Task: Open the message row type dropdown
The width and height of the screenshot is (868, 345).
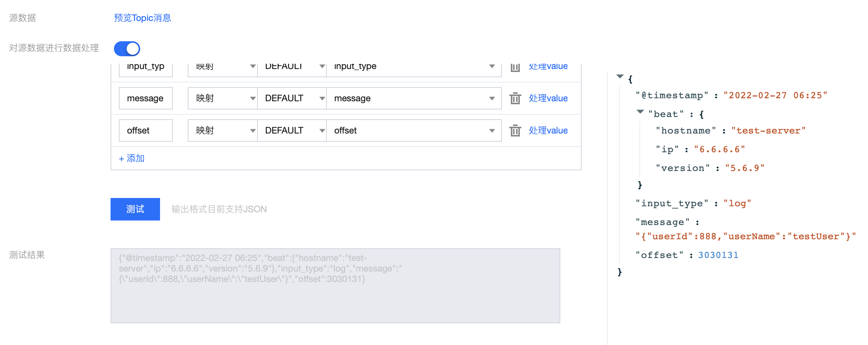Action: pyautogui.click(x=223, y=98)
